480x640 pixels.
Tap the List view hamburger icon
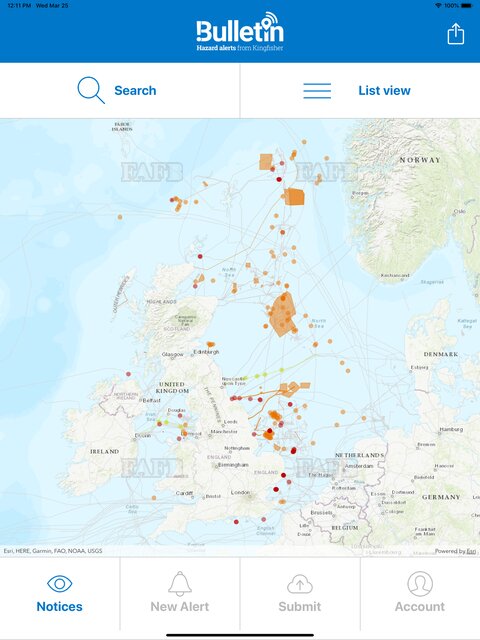point(317,91)
